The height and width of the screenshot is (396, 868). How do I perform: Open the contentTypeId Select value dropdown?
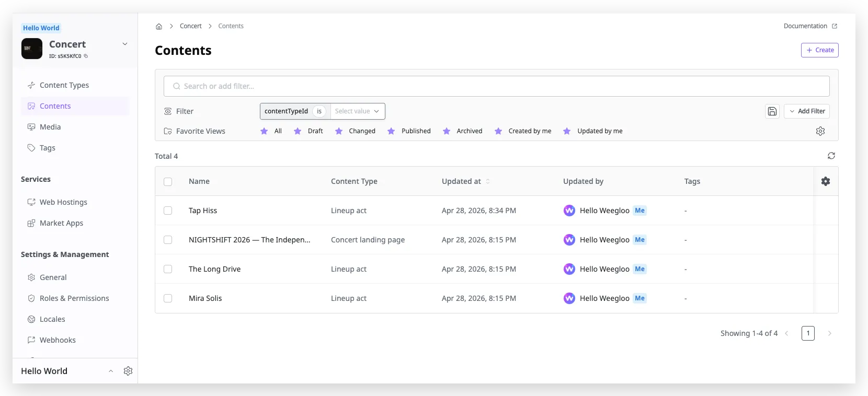click(x=357, y=111)
